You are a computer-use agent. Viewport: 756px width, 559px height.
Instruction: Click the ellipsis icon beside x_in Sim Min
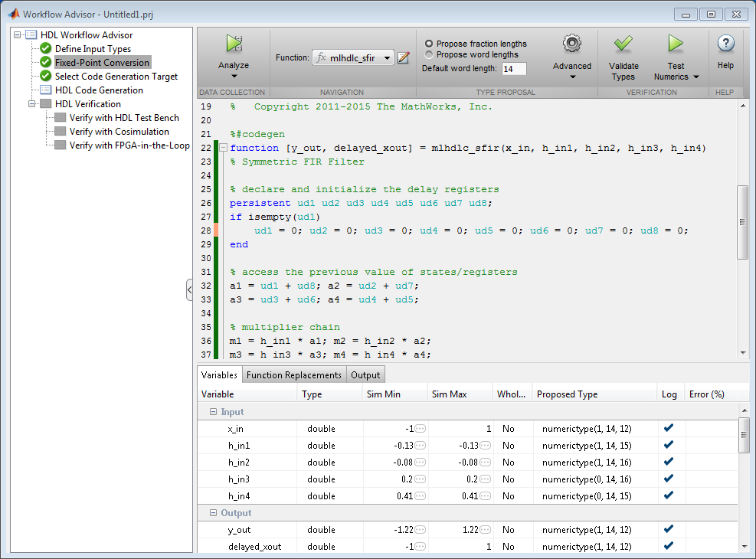point(420,429)
